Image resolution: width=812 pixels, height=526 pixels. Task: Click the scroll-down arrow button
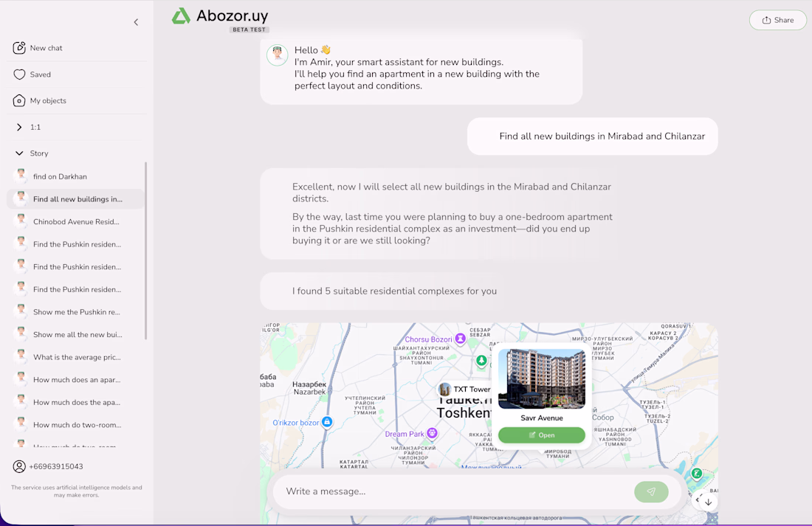tap(709, 502)
